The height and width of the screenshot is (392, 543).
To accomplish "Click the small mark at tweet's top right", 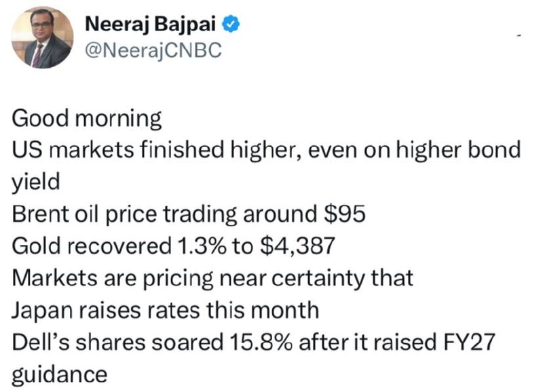I will [x=519, y=35].
